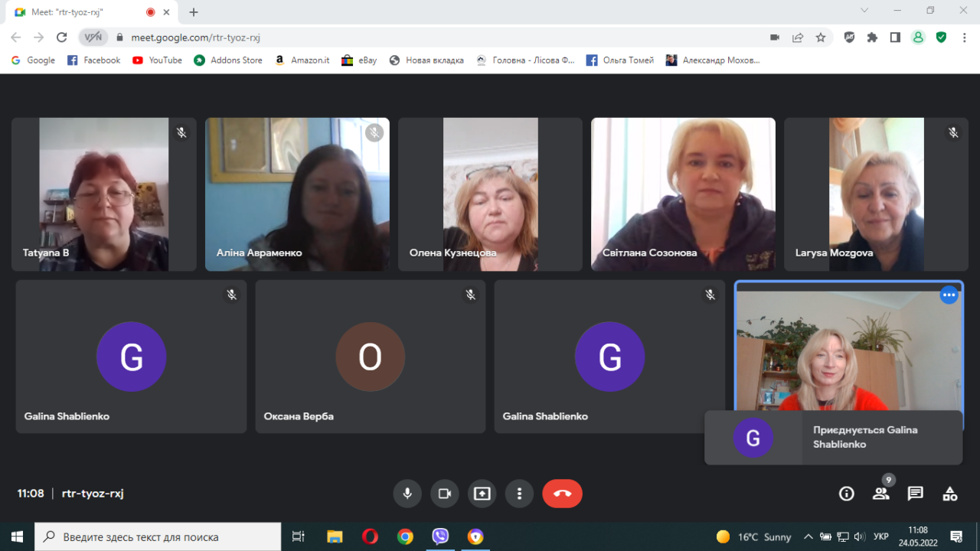Screen dimensions: 980x551
Task: Open Viber from taskbar
Action: click(x=440, y=536)
